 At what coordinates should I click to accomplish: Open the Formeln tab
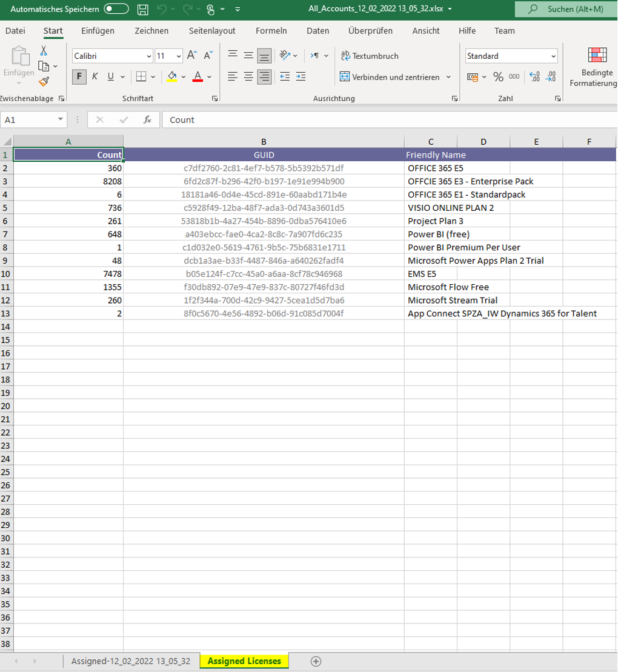click(x=271, y=31)
